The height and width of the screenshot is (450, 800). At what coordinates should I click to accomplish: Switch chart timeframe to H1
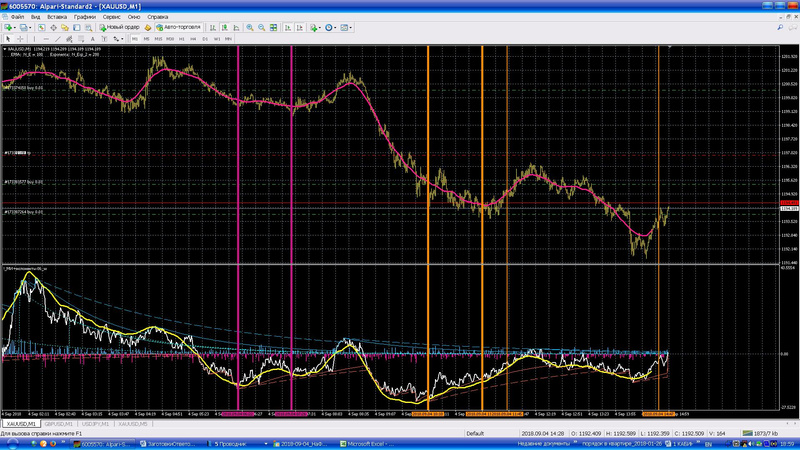[183, 38]
